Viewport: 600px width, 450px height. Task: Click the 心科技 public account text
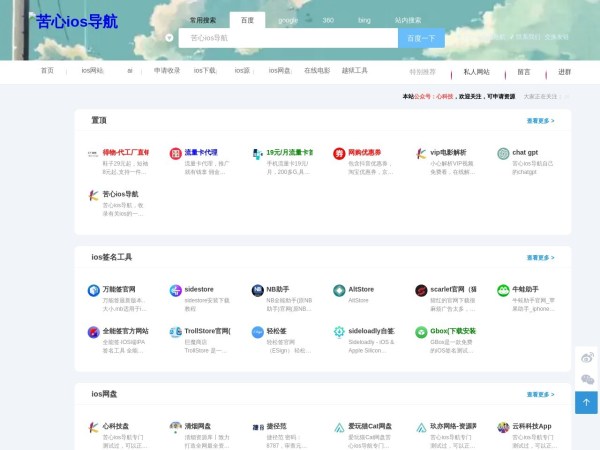click(445, 96)
